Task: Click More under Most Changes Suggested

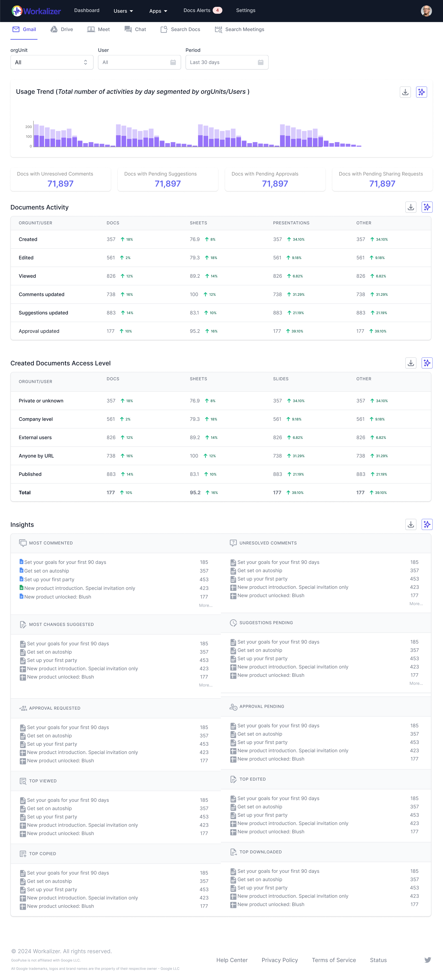Action: 206,685
